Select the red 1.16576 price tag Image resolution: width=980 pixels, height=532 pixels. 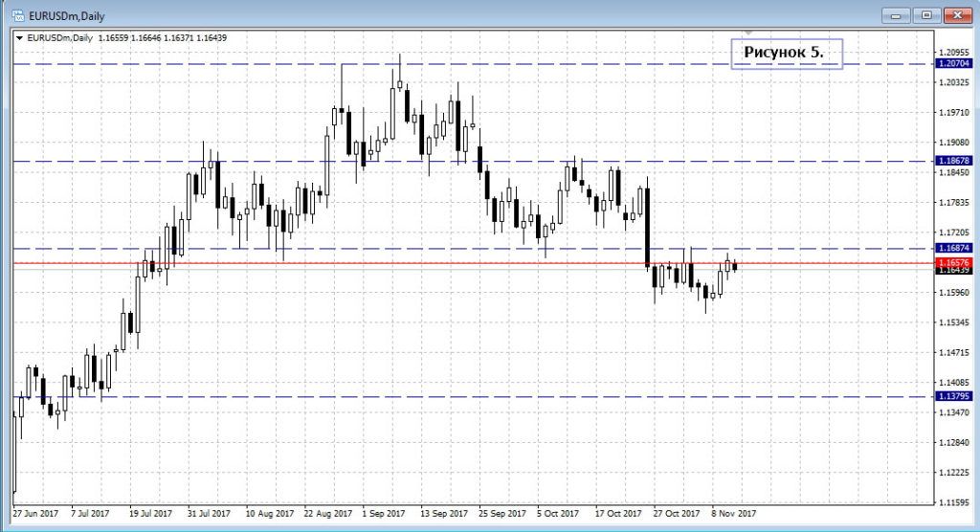(952, 261)
